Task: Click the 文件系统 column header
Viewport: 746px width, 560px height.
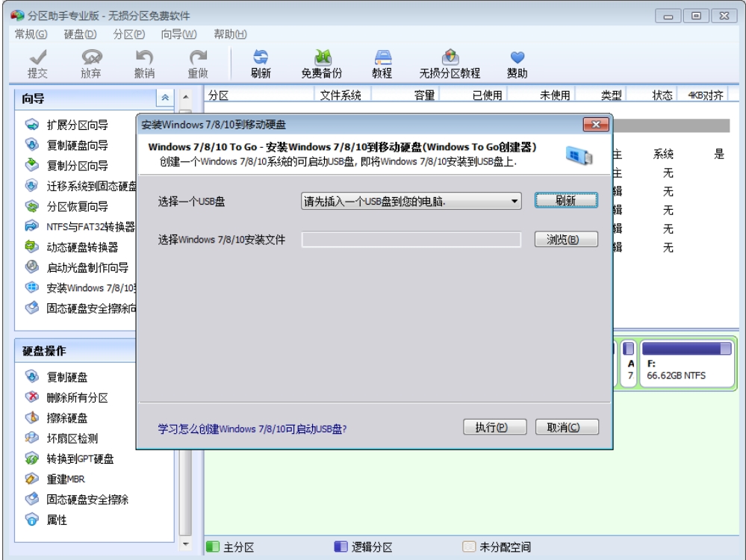Action: (x=341, y=95)
